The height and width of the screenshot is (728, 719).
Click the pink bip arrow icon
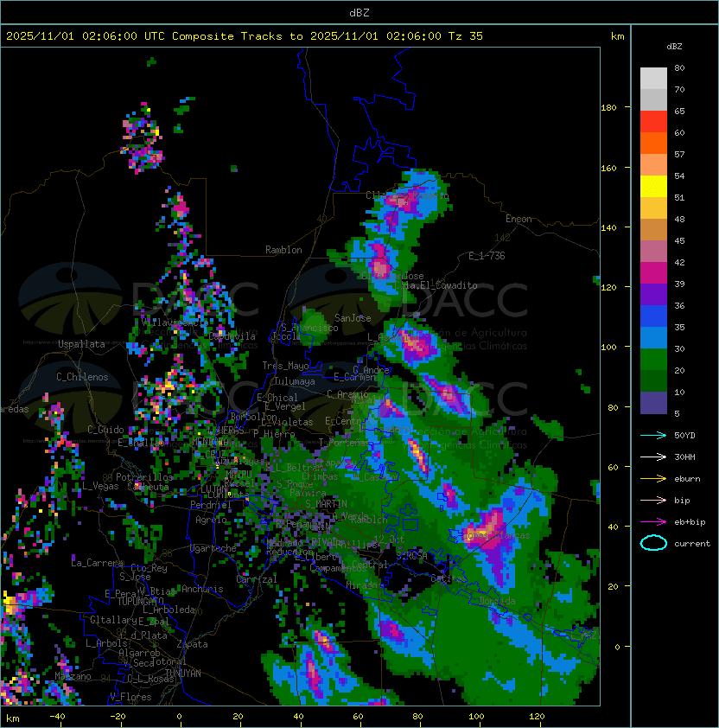[x=653, y=500]
